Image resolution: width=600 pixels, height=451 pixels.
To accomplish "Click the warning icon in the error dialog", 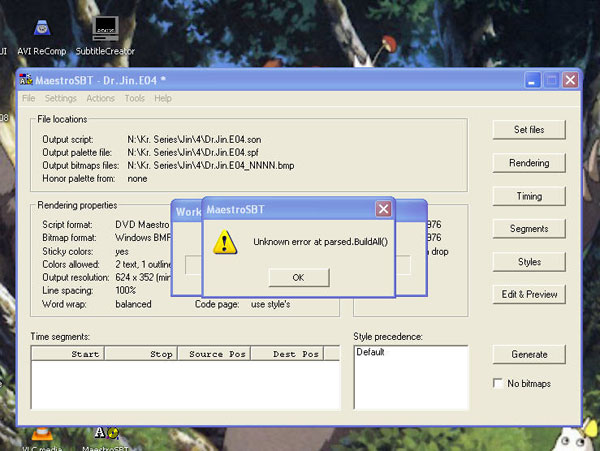I will click(225, 242).
